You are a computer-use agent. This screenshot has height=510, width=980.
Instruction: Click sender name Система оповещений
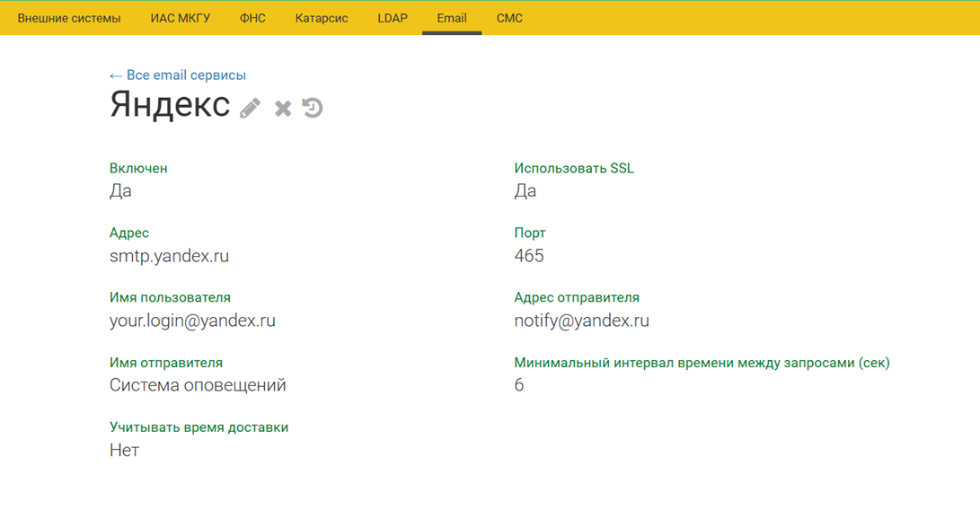[x=198, y=385]
